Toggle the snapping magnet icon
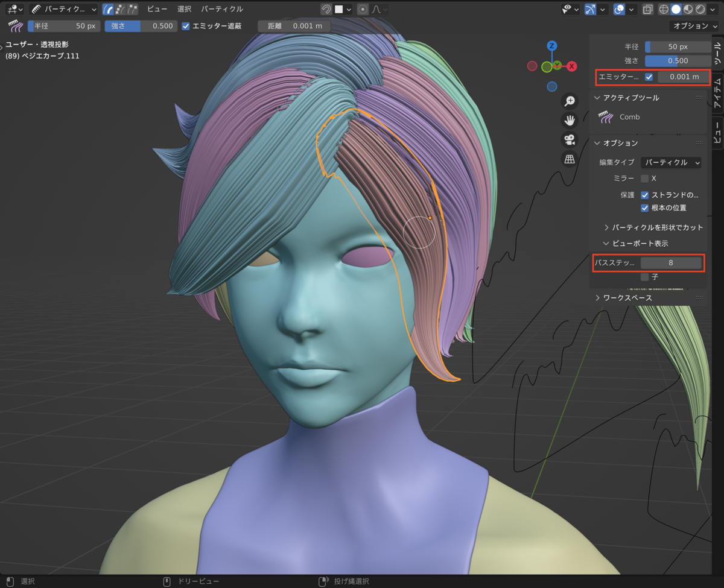Image resolution: width=724 pixels, height=588 pixels. point(326,9)
